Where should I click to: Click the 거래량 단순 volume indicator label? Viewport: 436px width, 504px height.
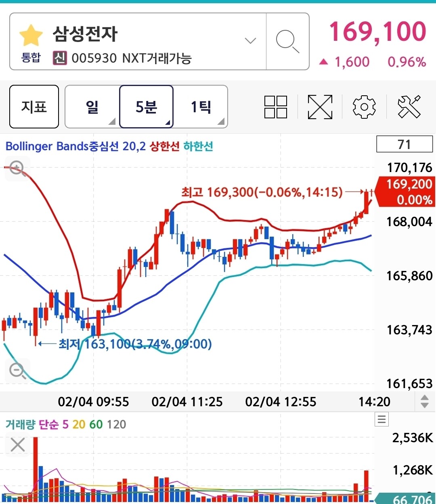pos(32,424)
